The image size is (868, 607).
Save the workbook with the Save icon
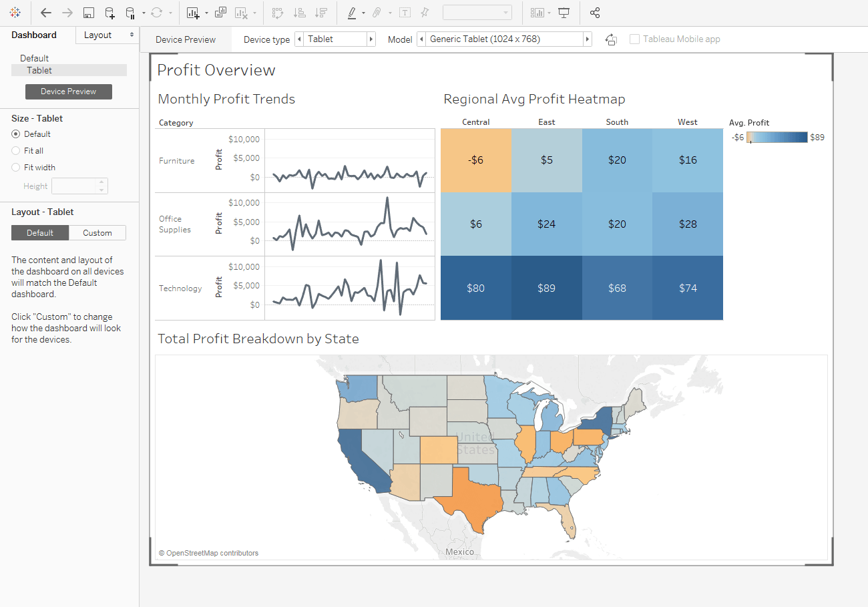(x=88, y=13)
